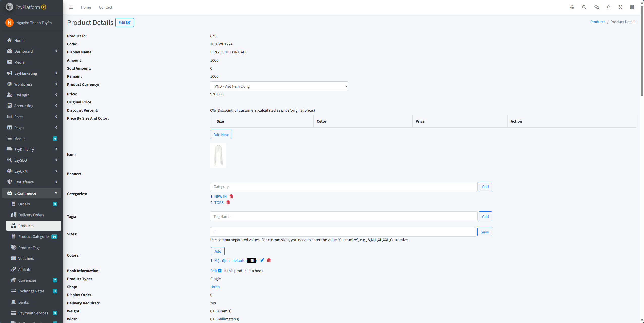Viewport: 644px width, 323px height.
Task: Click the Edit button beside Product Details
Action: [x=124, y=22]
